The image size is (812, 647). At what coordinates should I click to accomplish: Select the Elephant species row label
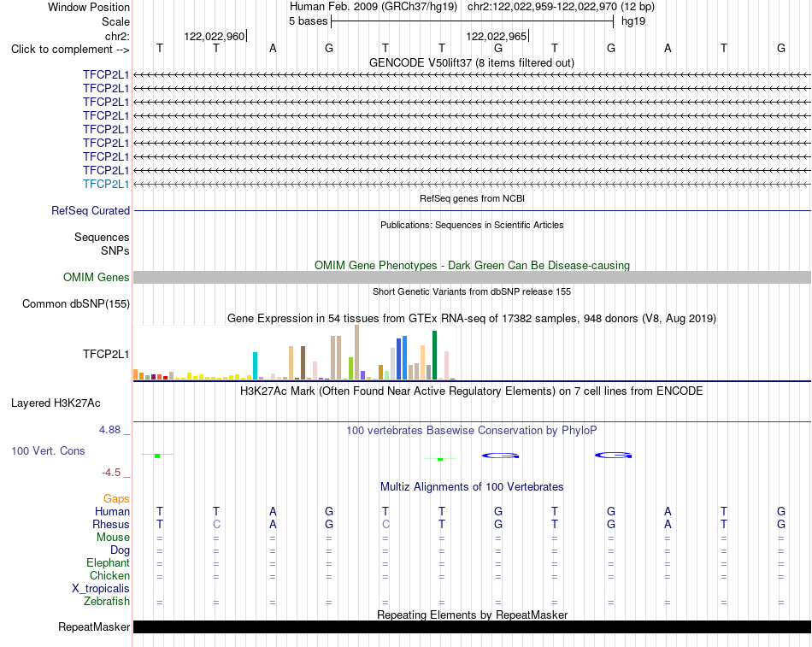pyautogui.click(x=108, y=562)
